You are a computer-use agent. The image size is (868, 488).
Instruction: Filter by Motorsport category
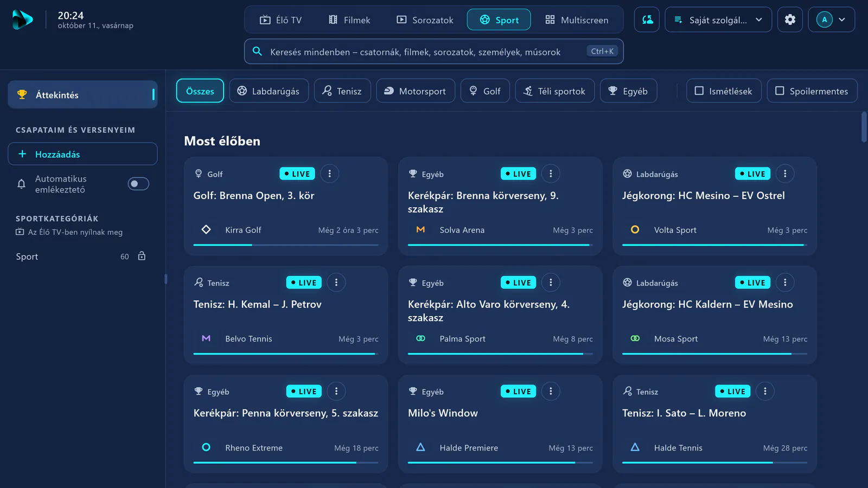pos(416,91)
